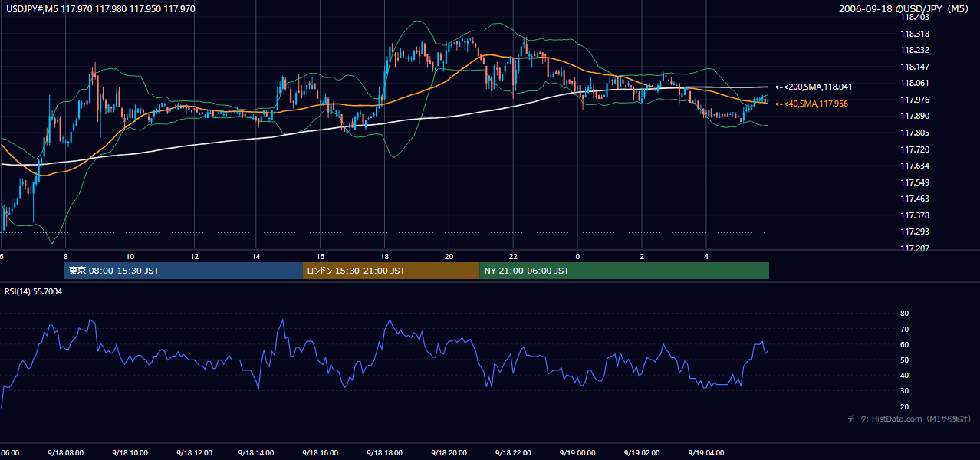
Task: Click price level 118.318 on the axis
Action: tap(914, 33)
